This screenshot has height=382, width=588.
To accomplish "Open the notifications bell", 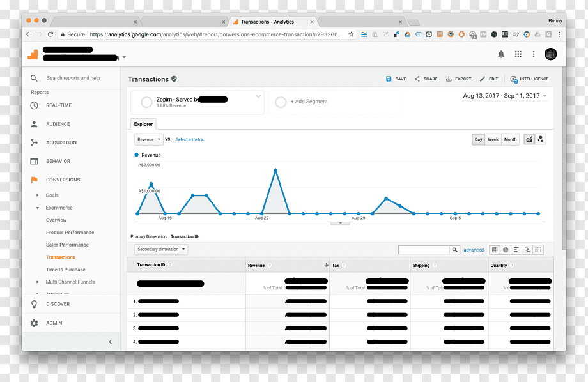I will coord(501,54).
